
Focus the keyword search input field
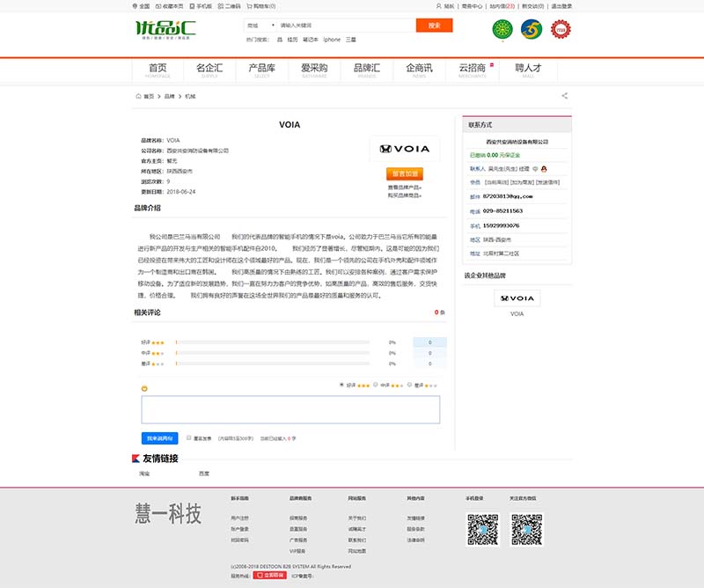[x=346, y=26]
